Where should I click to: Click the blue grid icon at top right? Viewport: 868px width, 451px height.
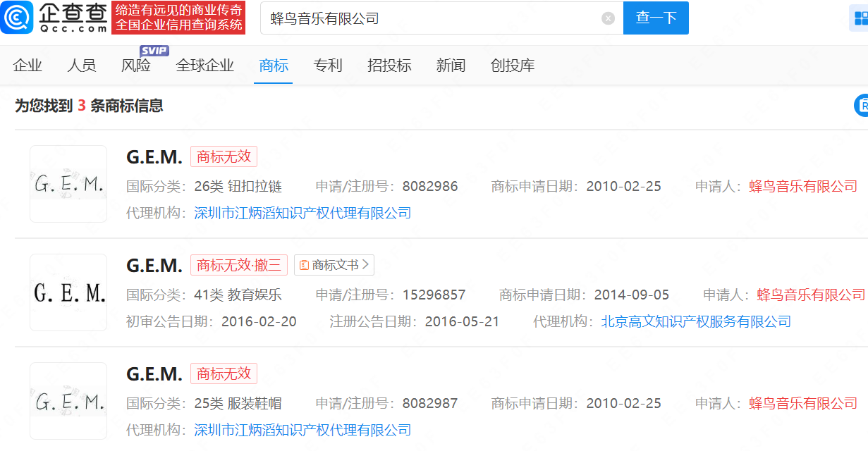point(860,19)
